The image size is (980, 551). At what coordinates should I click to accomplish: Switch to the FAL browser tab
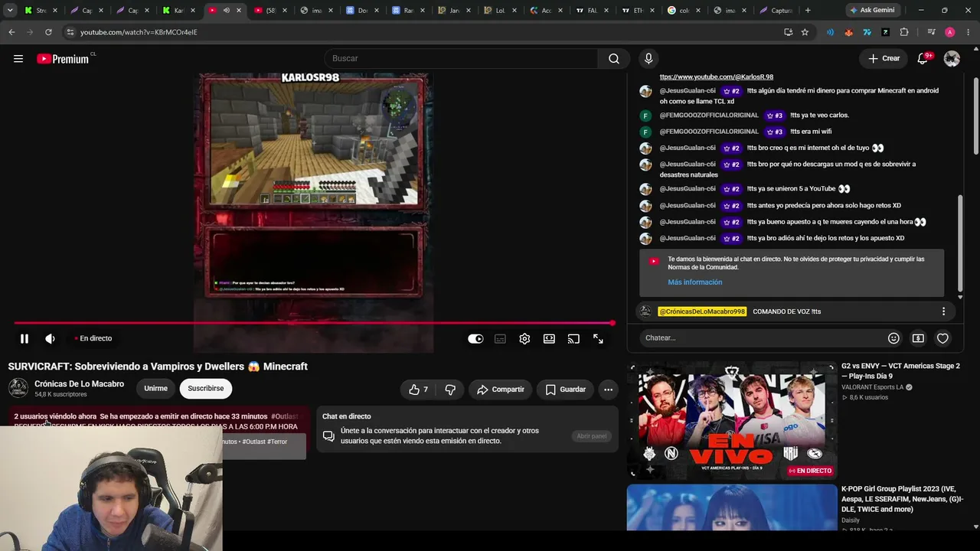point(590,10)
